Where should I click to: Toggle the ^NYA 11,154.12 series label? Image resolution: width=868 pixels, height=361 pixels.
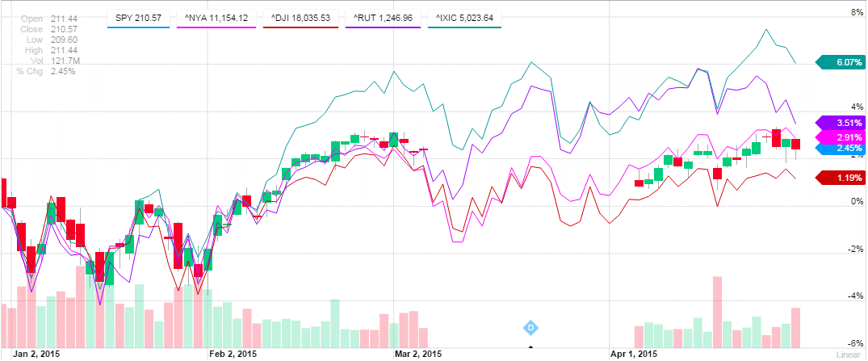(x=212, y=17)
